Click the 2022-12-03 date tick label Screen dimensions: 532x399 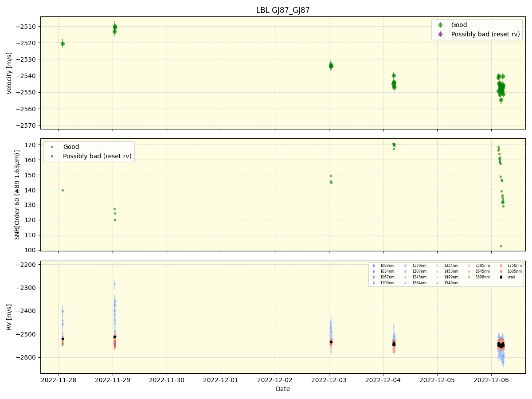[329, 379]
